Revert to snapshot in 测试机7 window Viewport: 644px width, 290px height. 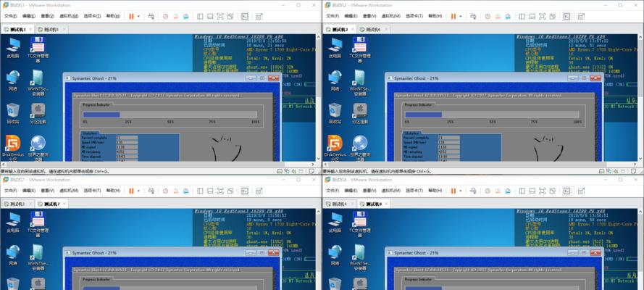pyautogui.click(x=176, y=191)
